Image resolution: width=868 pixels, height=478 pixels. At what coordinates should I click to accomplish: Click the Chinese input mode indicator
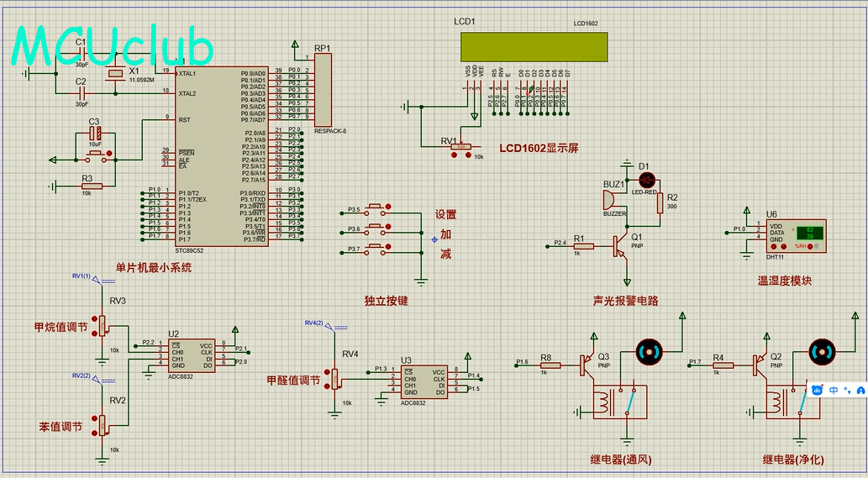[834, 390]
